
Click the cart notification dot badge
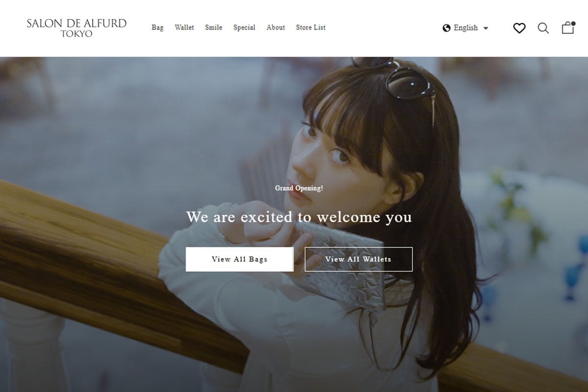pyautogui.click(x=573, y=23)
